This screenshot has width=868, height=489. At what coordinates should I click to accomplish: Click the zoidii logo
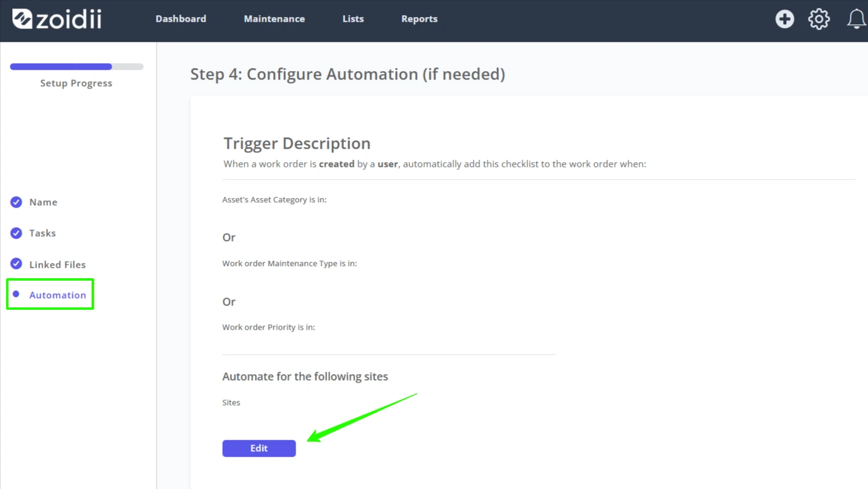(56, 19)
